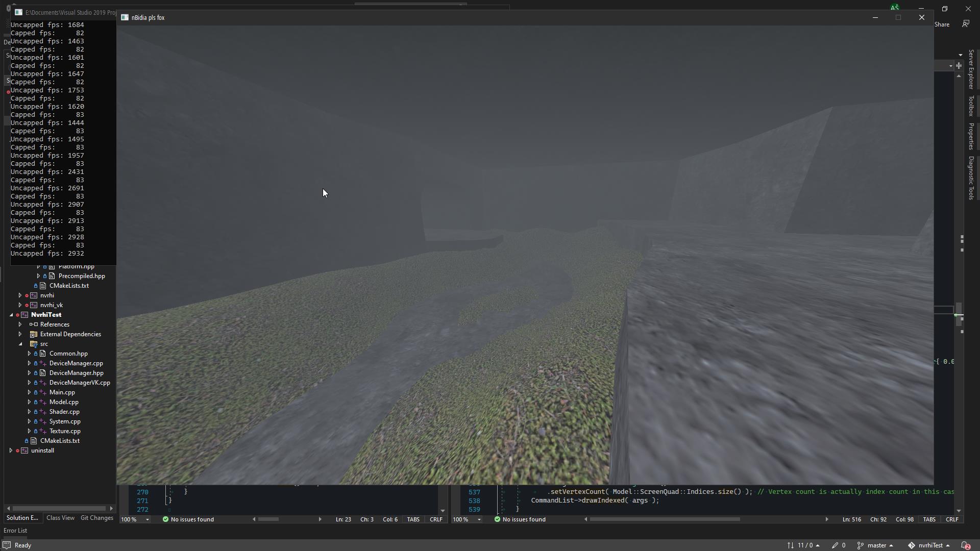980x551 pixels.
Task: Toggle TABS indentation setting in right editor
Action: [929, 519]
